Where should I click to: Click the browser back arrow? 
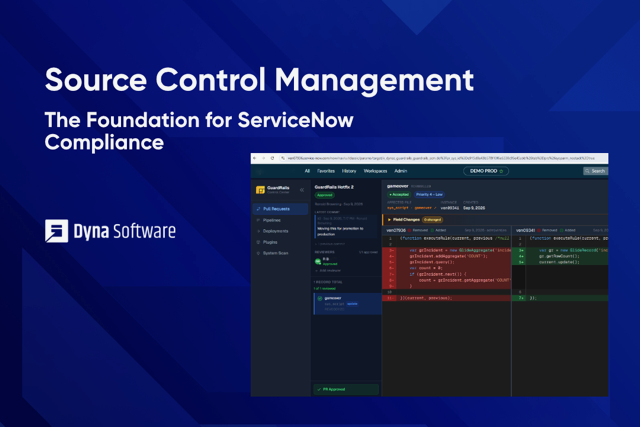(x=255, y=158)
